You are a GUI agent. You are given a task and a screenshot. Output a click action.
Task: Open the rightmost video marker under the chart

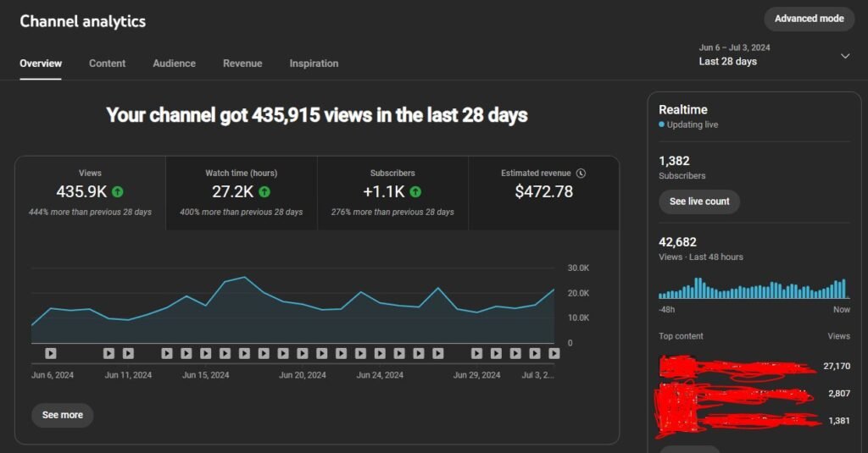pos(554,353)
